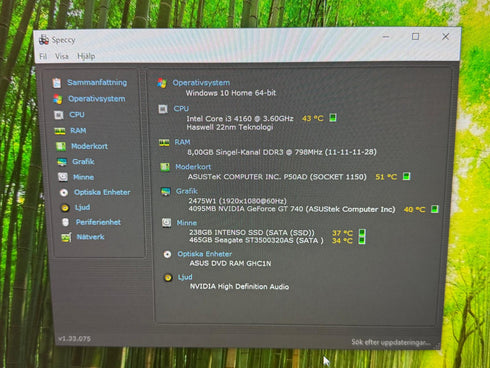Screen dimensions: 490x368
Task: Click the Windows flag icon in summary pane
Action: coord(162,83)
